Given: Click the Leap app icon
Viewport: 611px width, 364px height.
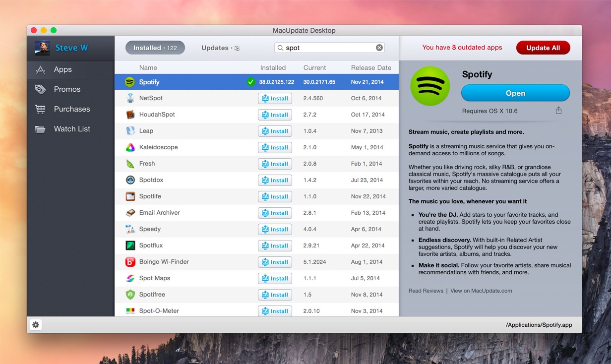Looking at the screenshot, I should pos(130,131).
